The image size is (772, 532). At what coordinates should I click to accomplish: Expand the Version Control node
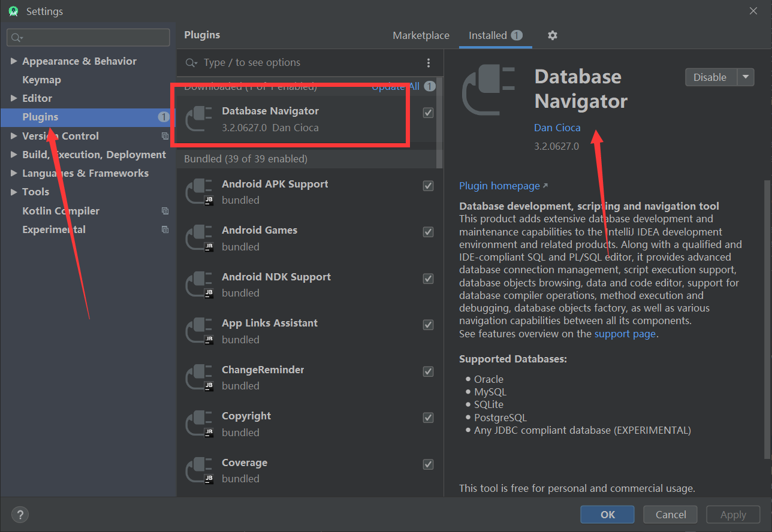[14, 136]
